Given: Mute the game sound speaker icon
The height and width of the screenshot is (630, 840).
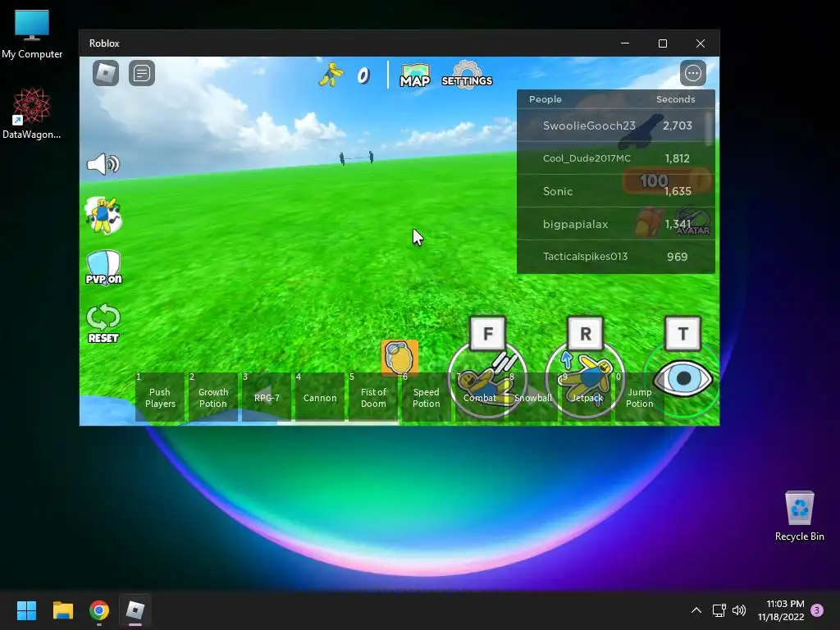Looking at the screenshot, I should click(103, 164).
